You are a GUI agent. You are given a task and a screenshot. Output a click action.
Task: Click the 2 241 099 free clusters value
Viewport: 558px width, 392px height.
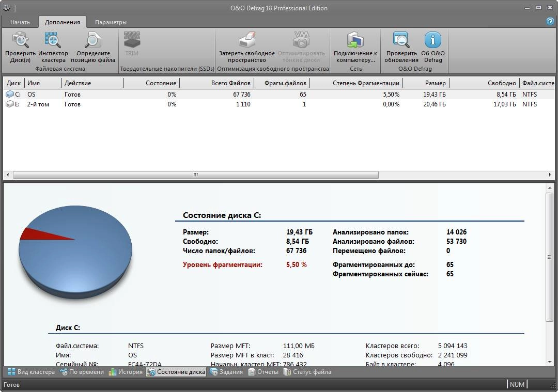coord(453,355)
